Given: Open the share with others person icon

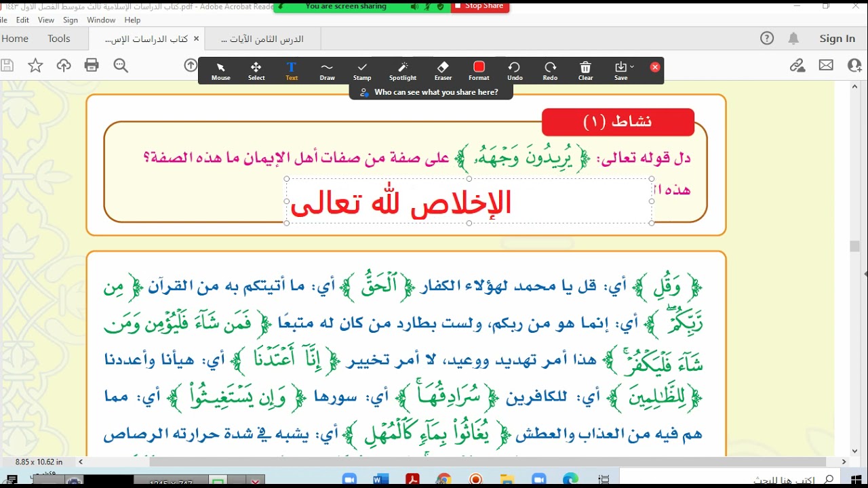Looking at the screenshot, I should [854, 65].
